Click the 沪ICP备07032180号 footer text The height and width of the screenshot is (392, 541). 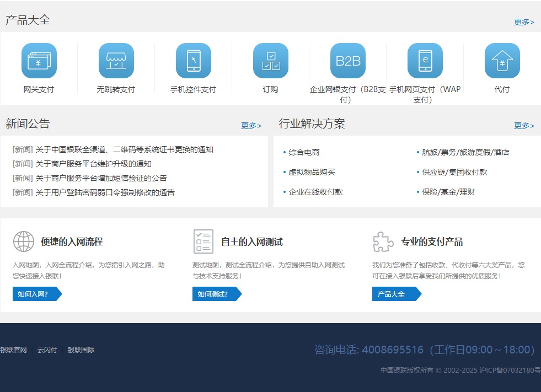point(510,370)
